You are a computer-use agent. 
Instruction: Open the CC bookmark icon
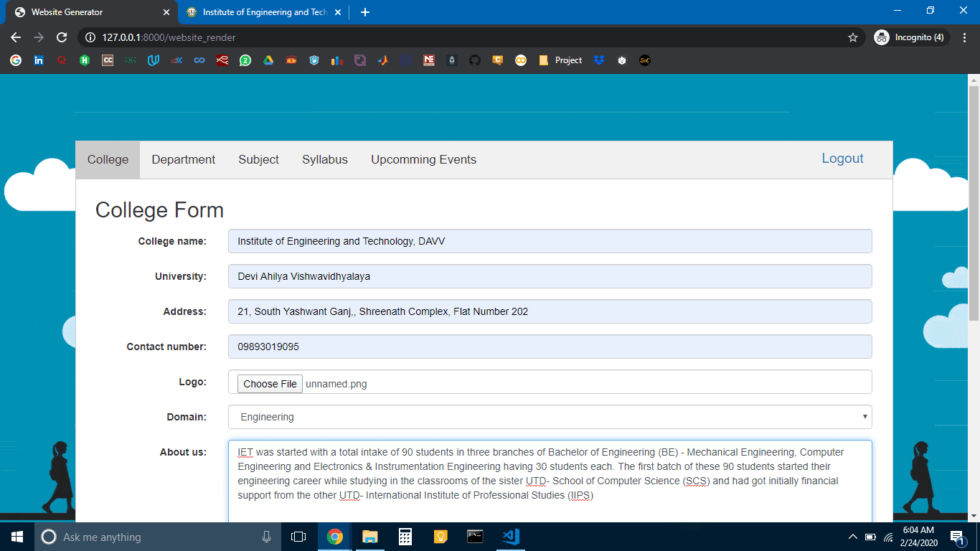pyautogui.click(x=108, y=60)
